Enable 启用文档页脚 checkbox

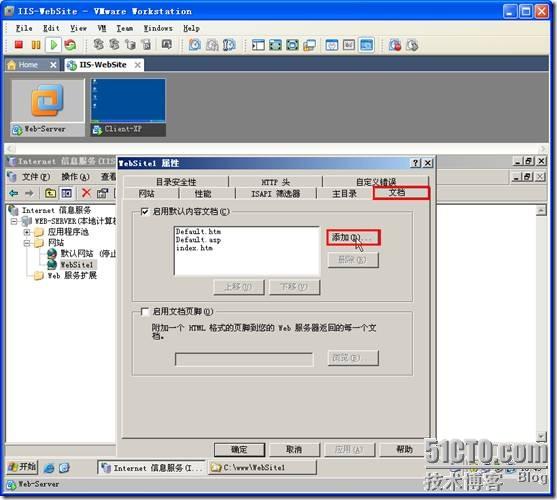(145, 311)
